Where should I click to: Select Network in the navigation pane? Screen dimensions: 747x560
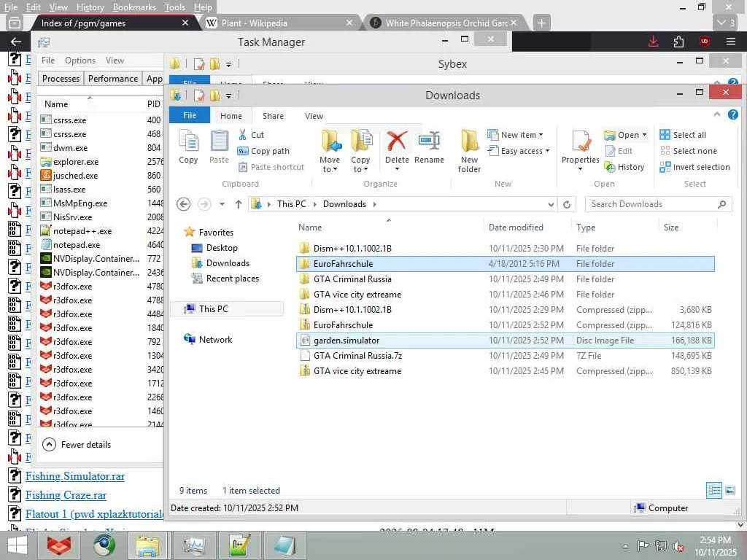click(x=208, y=340)
